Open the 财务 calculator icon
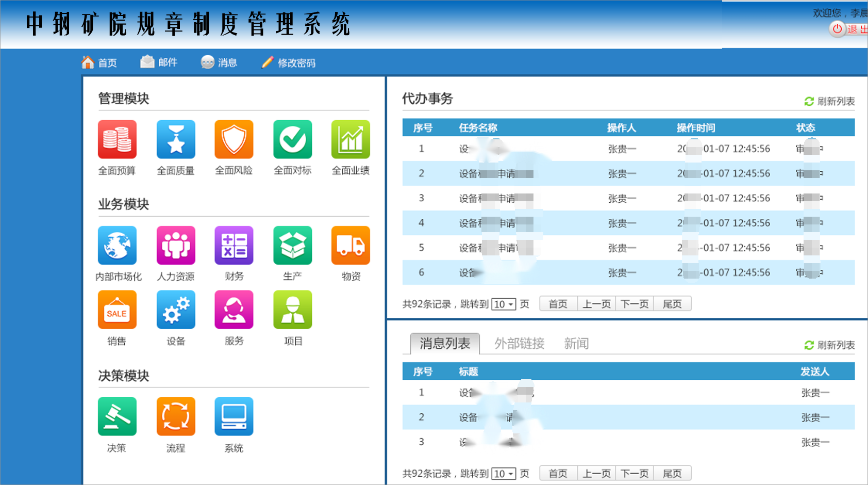 tap(233, 246)
